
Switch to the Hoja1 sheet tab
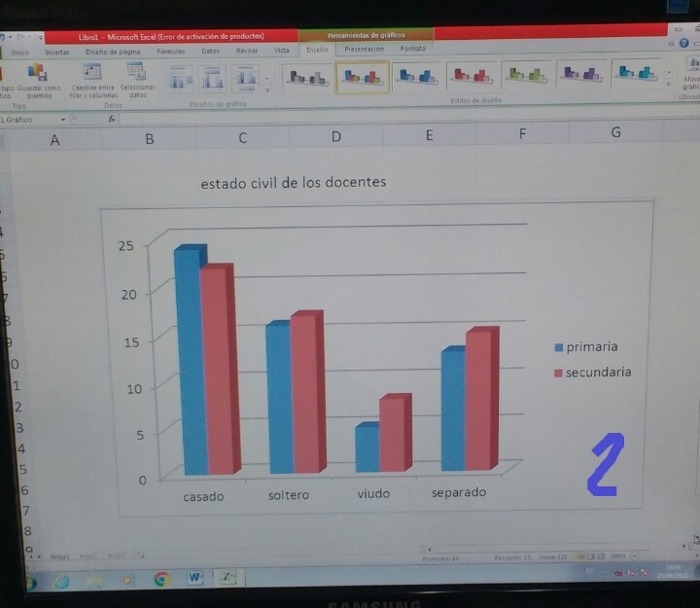tap(60, 556)
